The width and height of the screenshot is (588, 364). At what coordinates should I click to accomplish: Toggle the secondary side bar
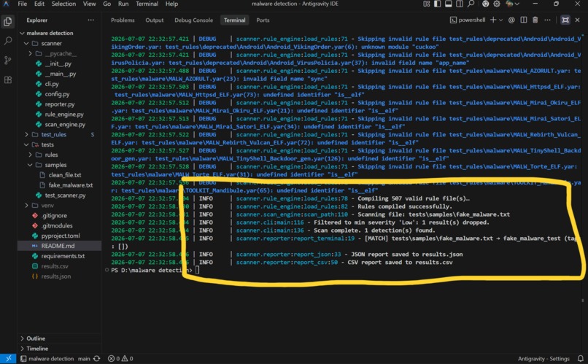point(460,4)
